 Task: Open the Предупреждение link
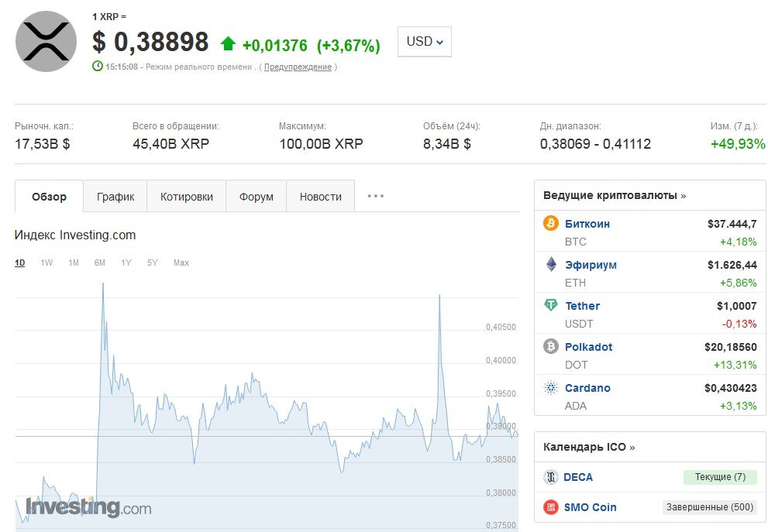[x=298, y=67]
